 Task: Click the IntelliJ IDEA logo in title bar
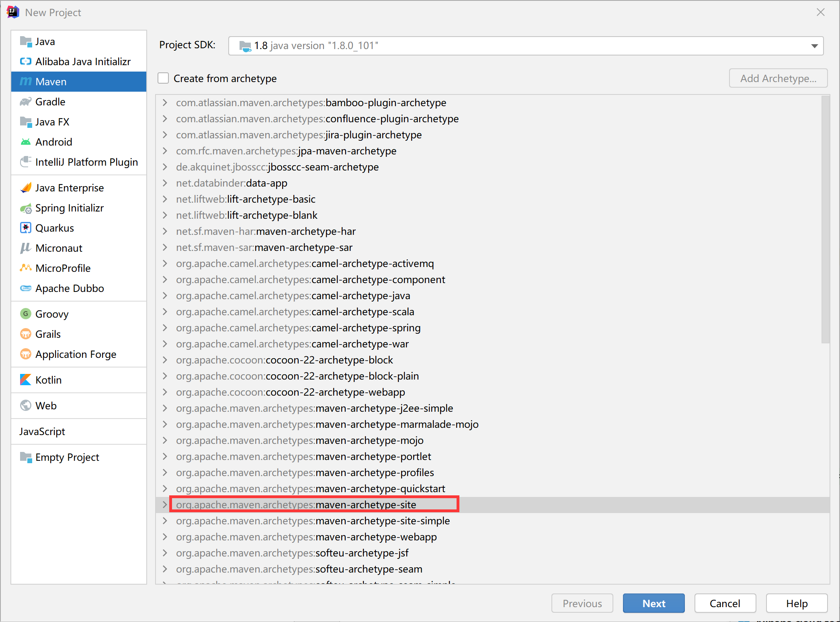click(13, 12)
